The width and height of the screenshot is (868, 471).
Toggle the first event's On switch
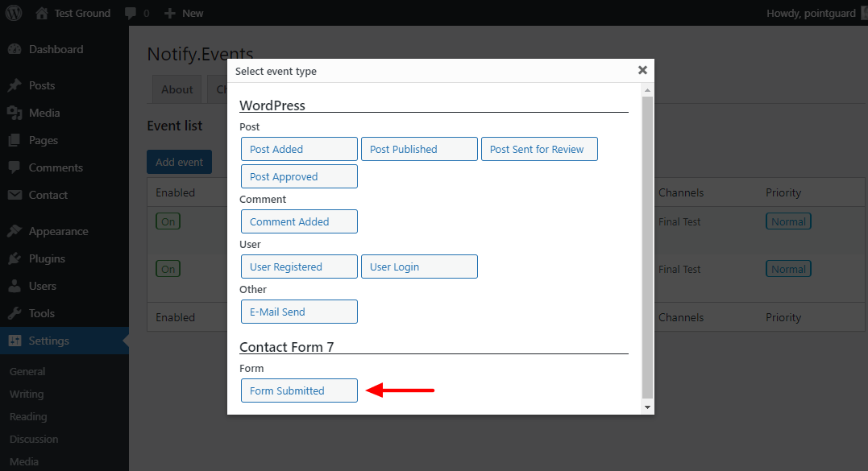pos(168,221)
